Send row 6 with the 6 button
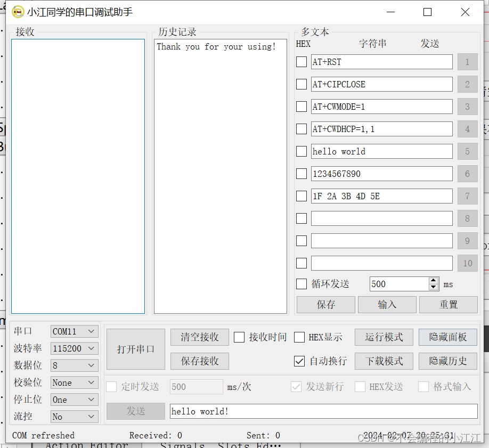Screen dimensions: 489x448 468,174
